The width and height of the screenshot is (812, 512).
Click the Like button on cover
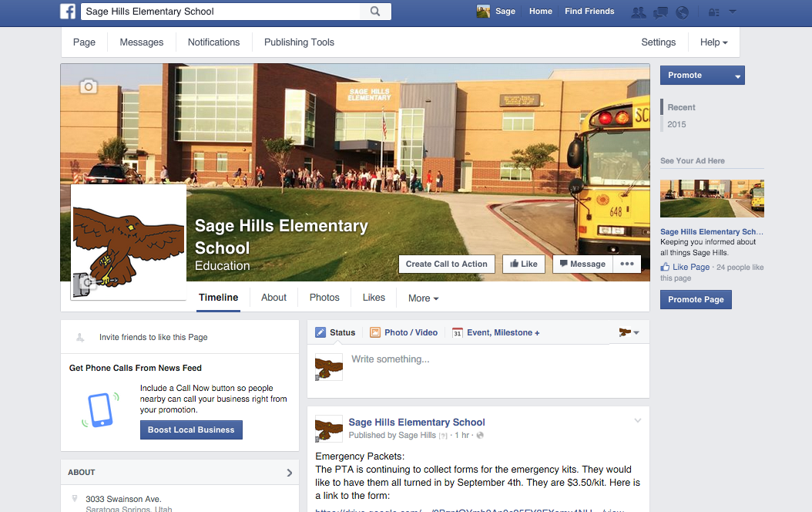(524, 264)
